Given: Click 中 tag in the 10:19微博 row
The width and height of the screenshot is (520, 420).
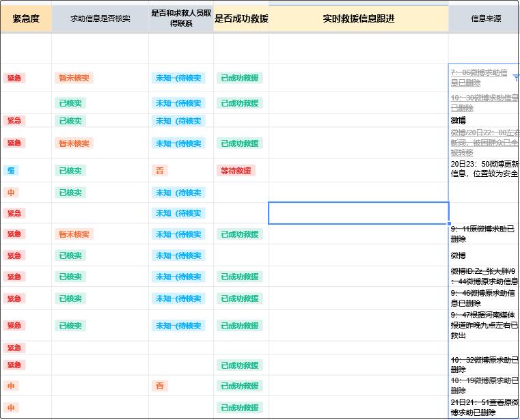Looking at the screenshot, I should click(x=11, y=386).
